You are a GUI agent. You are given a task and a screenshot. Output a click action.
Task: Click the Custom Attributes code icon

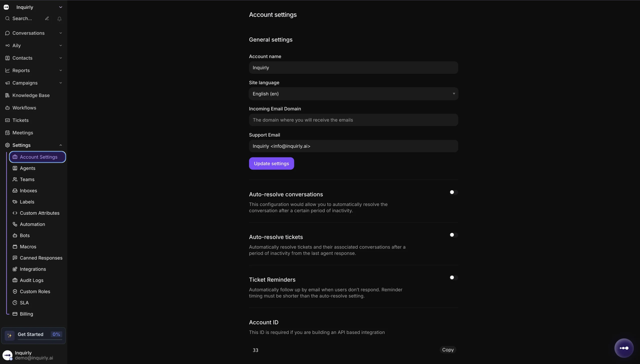(15, 213)
